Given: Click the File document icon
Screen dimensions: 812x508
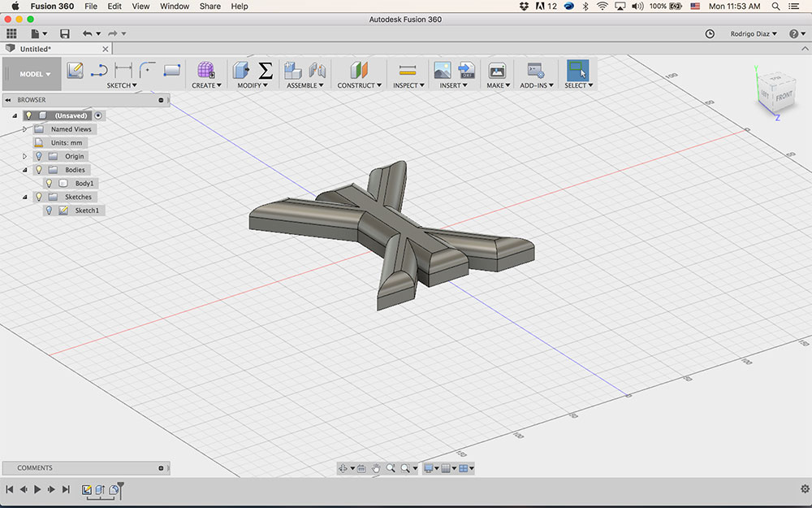Looking at the screenshot, I should (x=35, y=33).
